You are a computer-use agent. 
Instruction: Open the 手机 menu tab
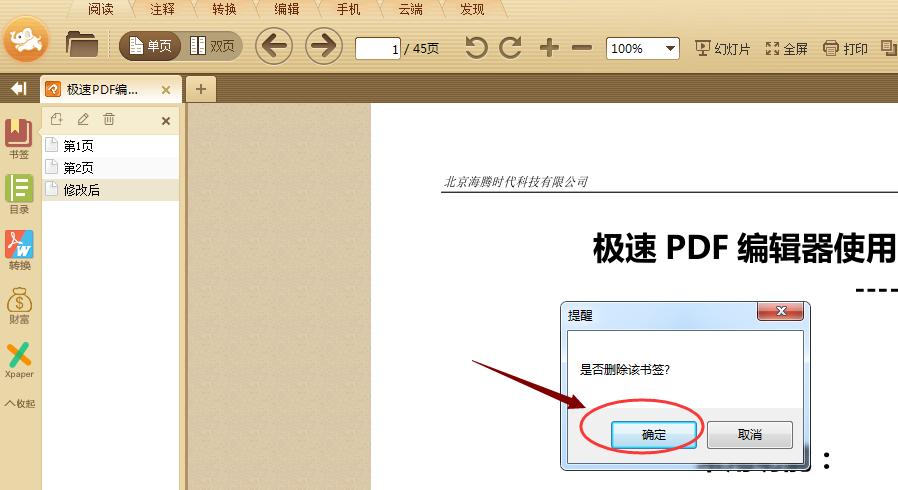point(348,9)
